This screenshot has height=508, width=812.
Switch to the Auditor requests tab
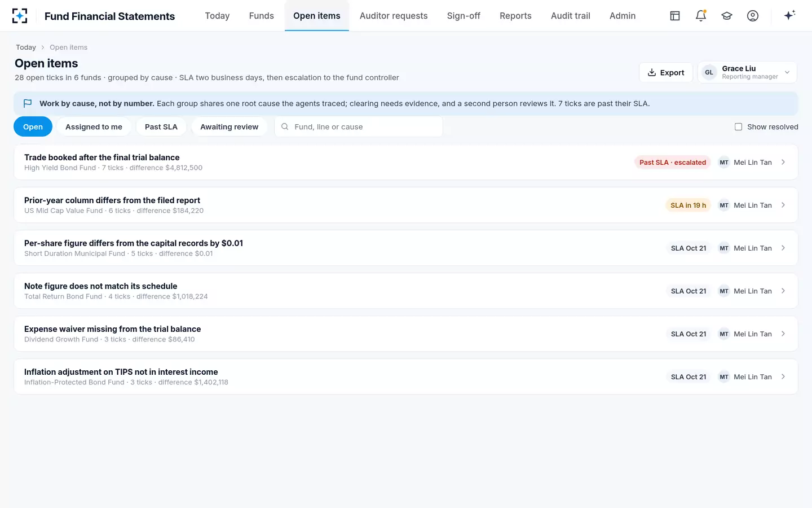(x=394, y=16)
